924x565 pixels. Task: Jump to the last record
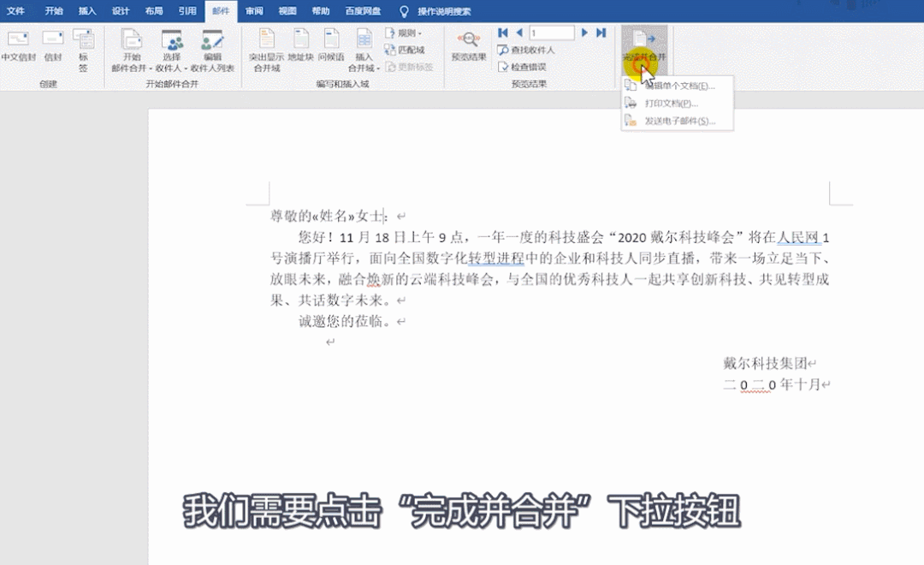pos(601,33)
